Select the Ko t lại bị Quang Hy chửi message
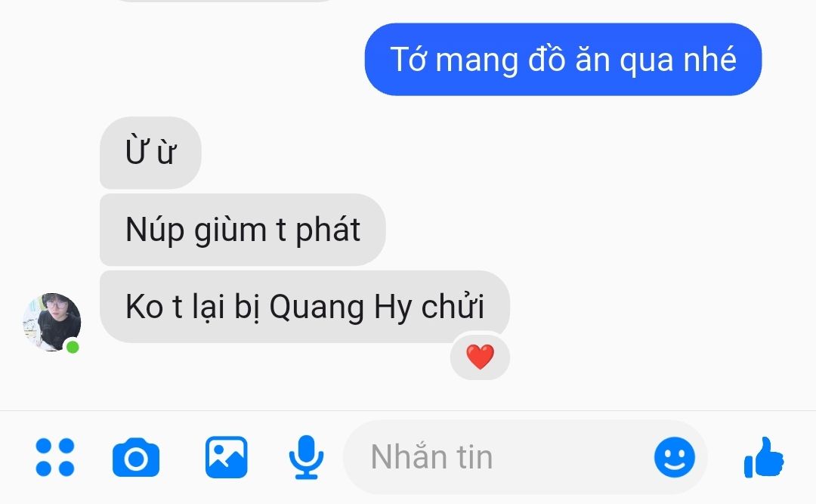Screen dimensions: 816x504 pyautogui.click(x=304, y=307)
